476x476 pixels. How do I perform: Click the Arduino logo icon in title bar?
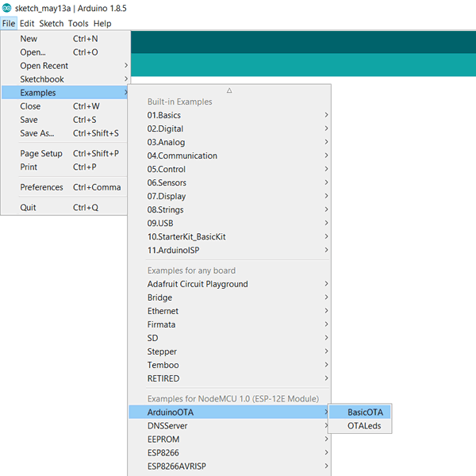pyautogui.click(x=7, y=8)
